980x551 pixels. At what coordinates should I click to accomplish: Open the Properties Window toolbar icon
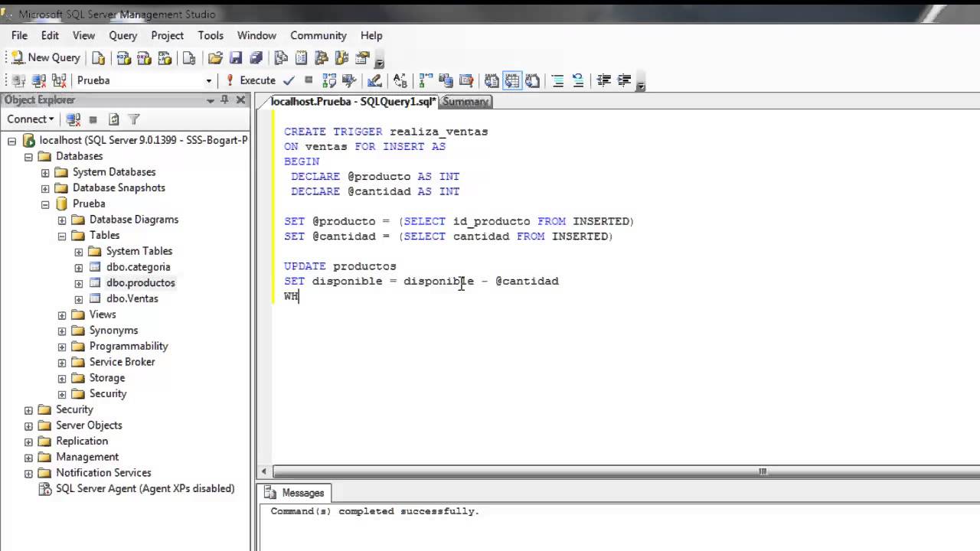362,58
